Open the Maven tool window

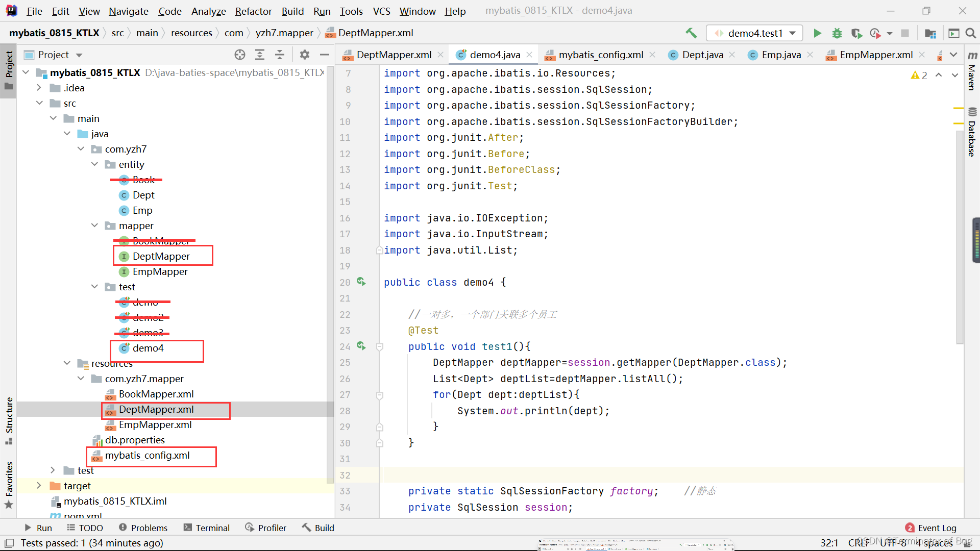[x=972, y=71]
